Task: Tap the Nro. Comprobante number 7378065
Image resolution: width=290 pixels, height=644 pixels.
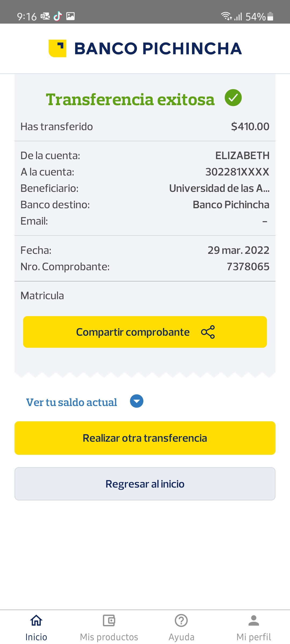Action: click(248, 267)
